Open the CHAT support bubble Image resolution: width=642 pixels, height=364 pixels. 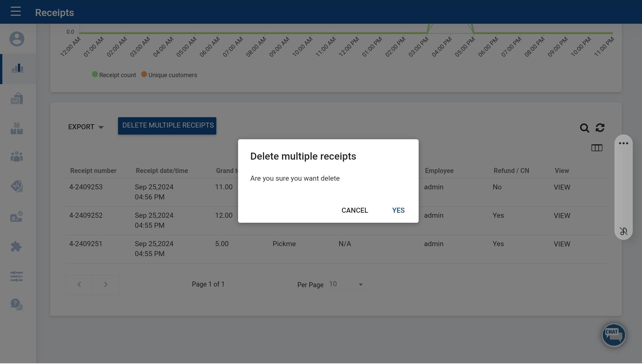click(x=614, y=335)
